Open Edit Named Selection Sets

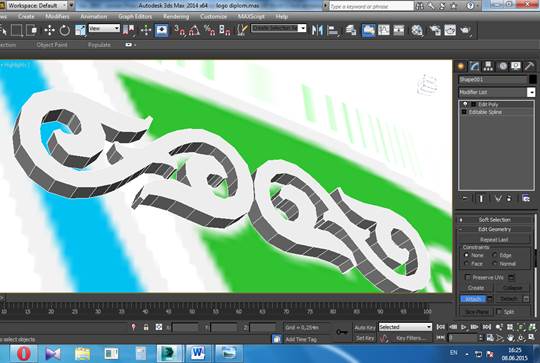pos(242,30)
